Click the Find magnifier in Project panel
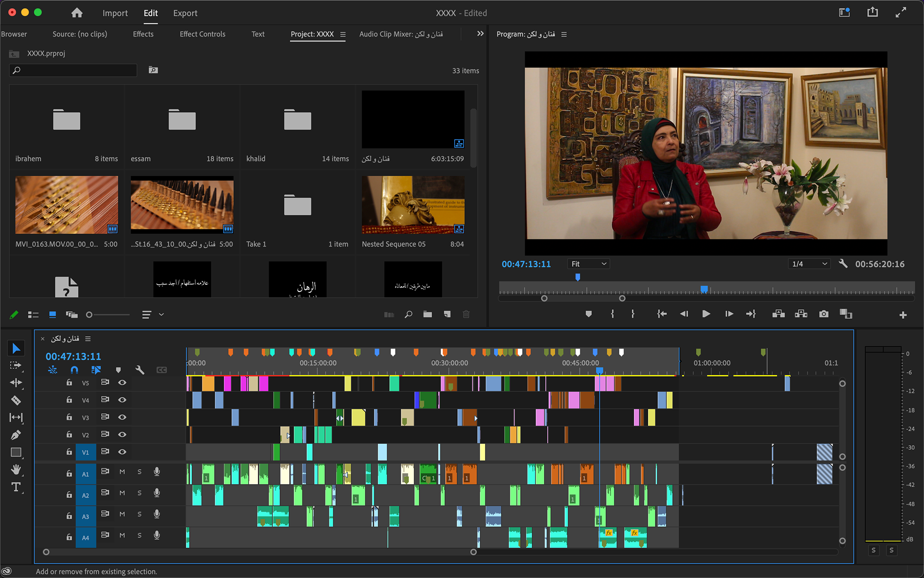 tap(409, 315)
